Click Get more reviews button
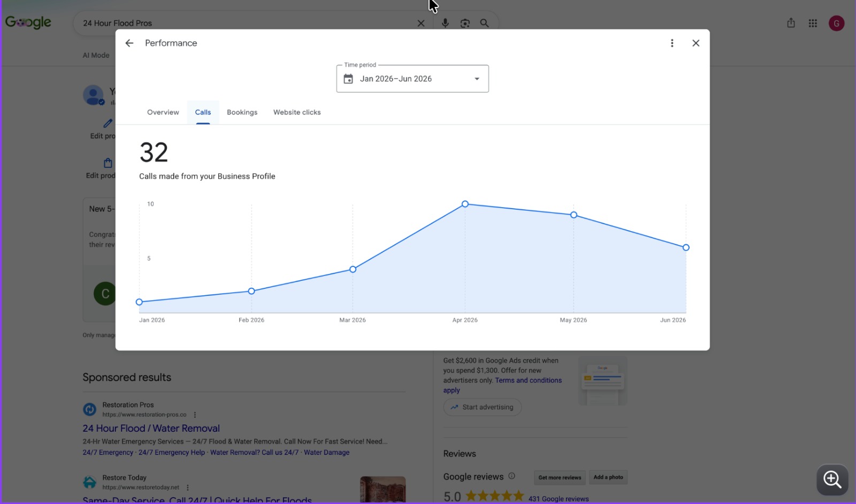 tap(560, 477)
